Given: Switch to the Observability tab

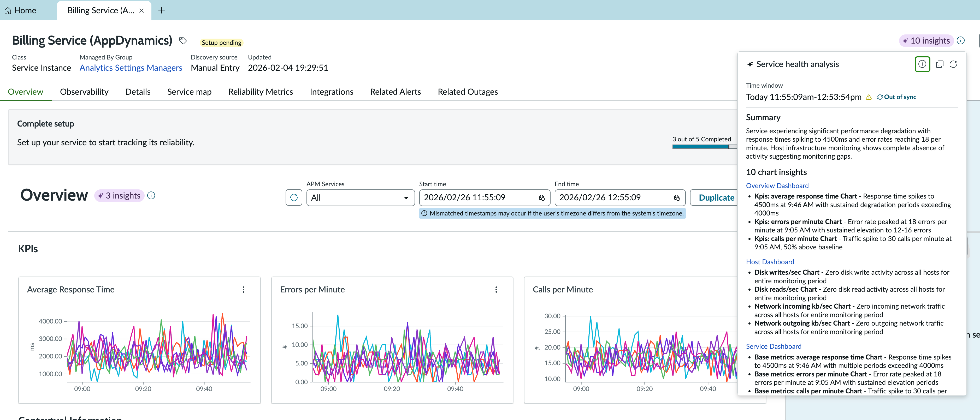Looking at the screenshot, I should (84, 92).
